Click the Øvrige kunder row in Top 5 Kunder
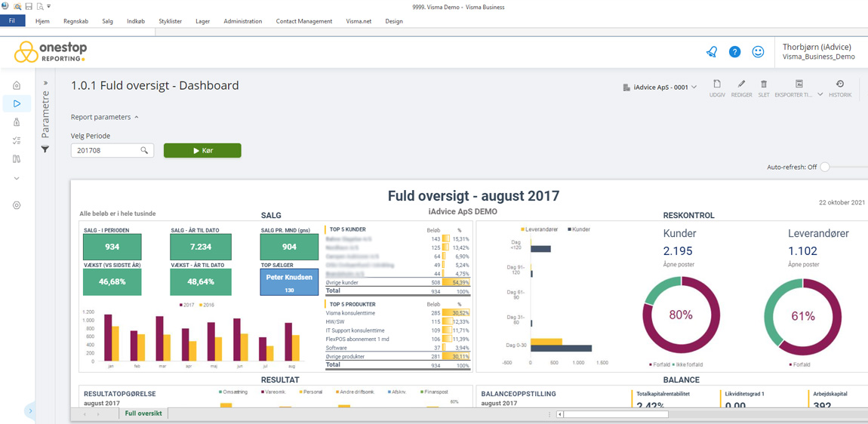 coord(397,282)
